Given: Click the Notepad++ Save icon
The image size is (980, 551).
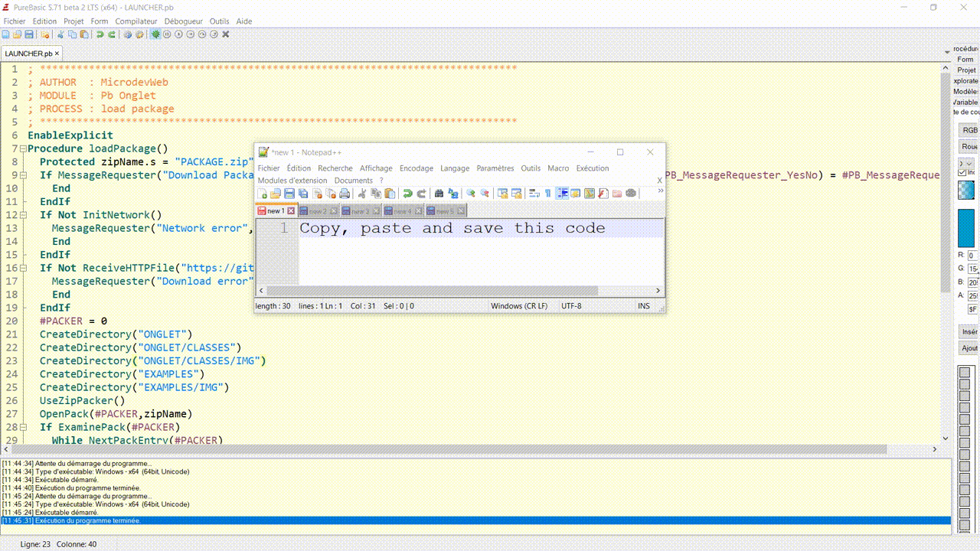Looking at the screenshot, I should [x=289, y=194].
